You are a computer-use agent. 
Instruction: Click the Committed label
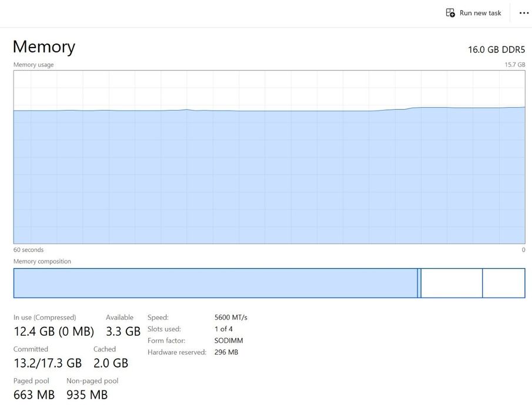(x=31, y=349)
